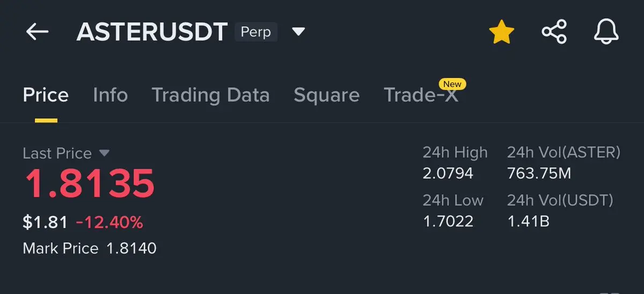Expand the ASTERUSDT pair dropdown arrow
The image size is (644, 294).
point(298,32)
